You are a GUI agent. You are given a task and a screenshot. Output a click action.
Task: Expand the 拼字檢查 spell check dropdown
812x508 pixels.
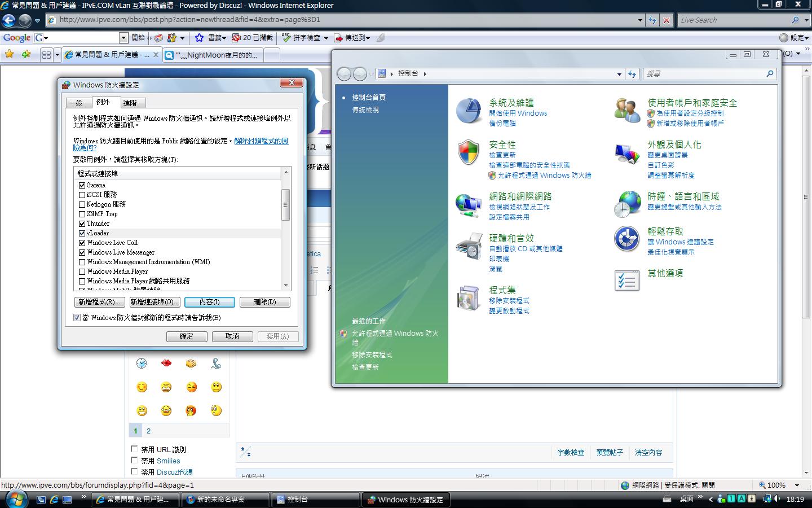325,38
